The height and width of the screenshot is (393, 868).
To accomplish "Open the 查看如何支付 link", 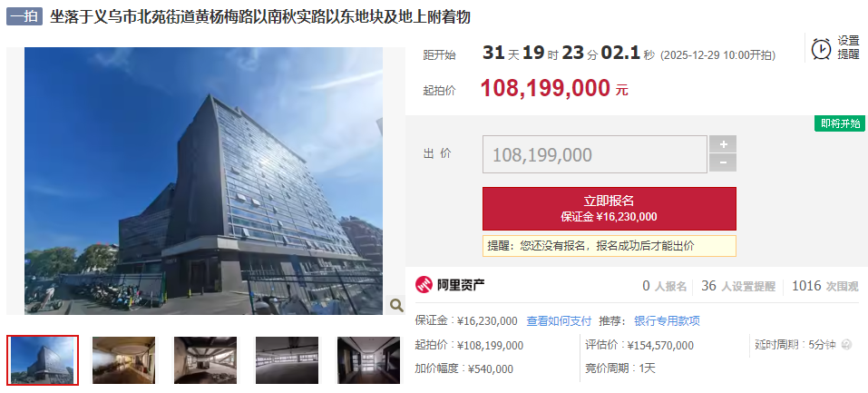I will tap(559, 321).
